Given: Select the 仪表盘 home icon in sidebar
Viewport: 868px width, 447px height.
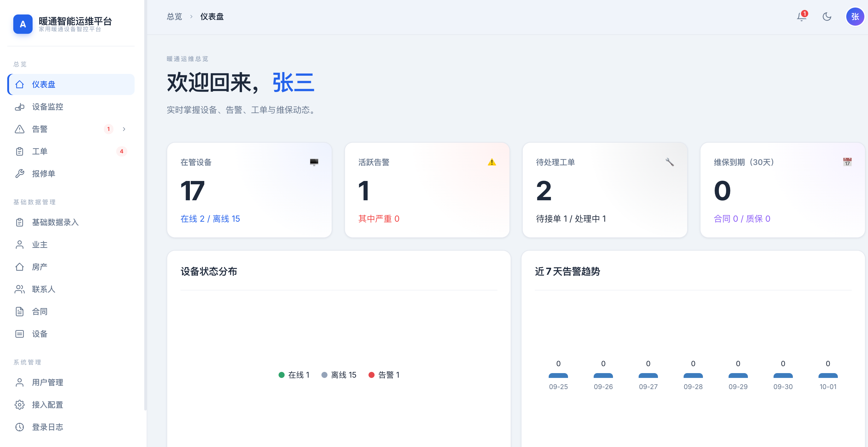Looking at the screenshot, I should point(20,84).
